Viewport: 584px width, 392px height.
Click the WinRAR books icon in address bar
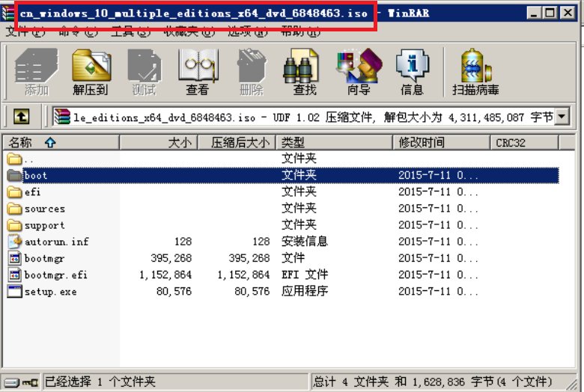pos(62,117)
